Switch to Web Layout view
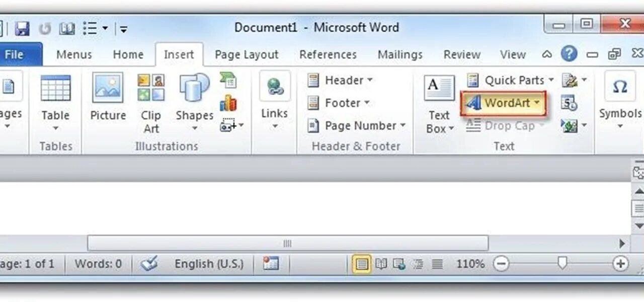Screen dimensions: 644x302 [x=399, y=263]
